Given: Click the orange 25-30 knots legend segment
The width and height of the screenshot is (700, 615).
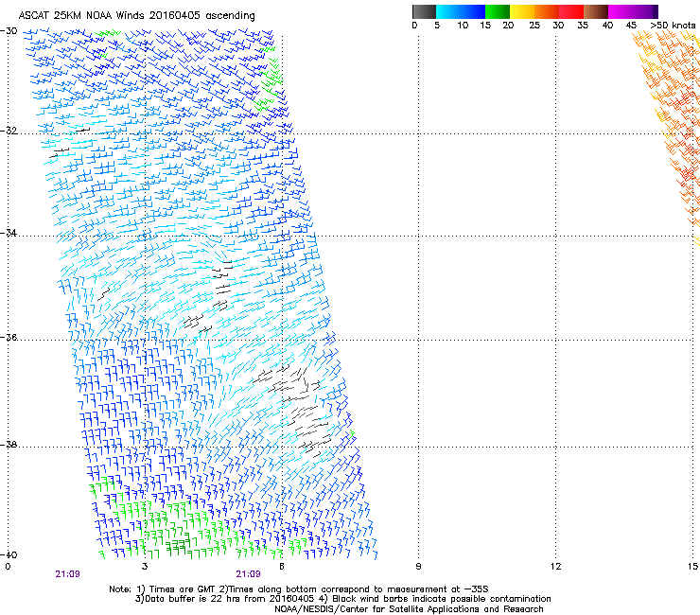Looking at the screenshot, I should pos(547,11).
